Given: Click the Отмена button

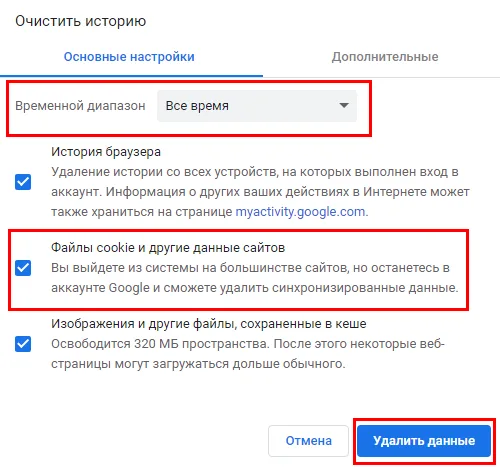Looking at the screenshot, I should click(308, 441).
